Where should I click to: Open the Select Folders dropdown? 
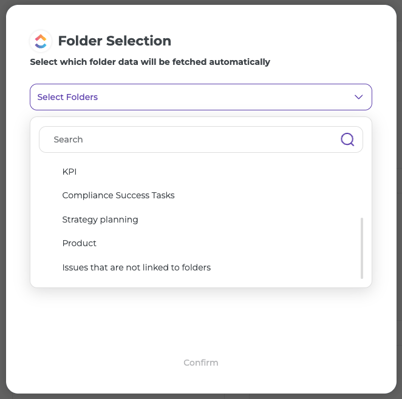[x=201, y=97]
